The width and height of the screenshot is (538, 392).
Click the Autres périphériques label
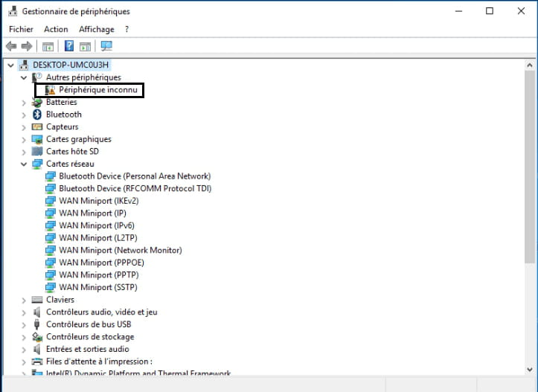(84, 77)
